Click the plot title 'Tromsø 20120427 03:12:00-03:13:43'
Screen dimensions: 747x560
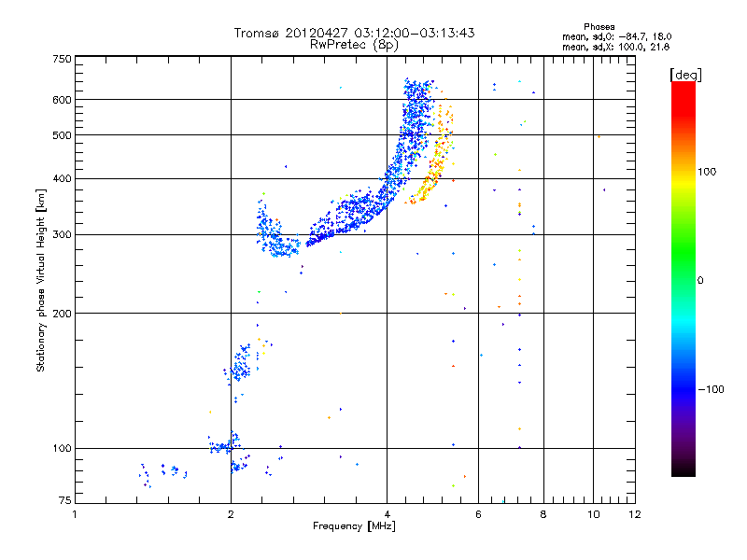point(354,33)
